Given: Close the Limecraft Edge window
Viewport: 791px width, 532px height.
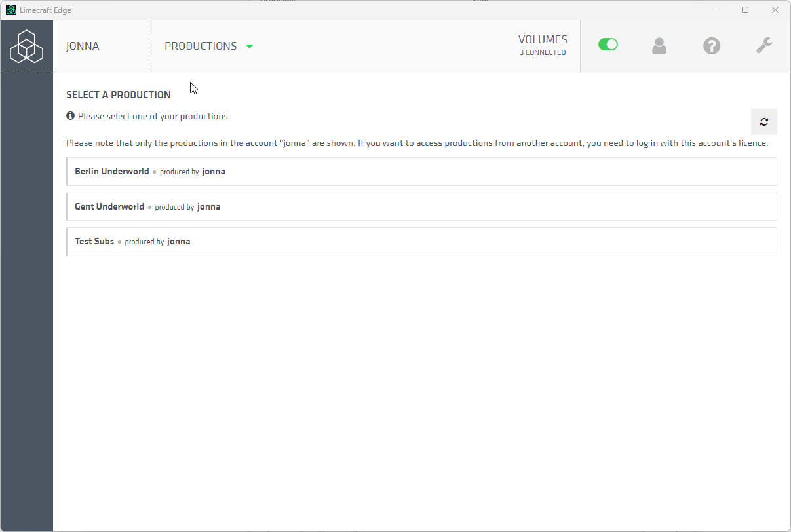Looking at the screenshot, I should coord(775,10).
